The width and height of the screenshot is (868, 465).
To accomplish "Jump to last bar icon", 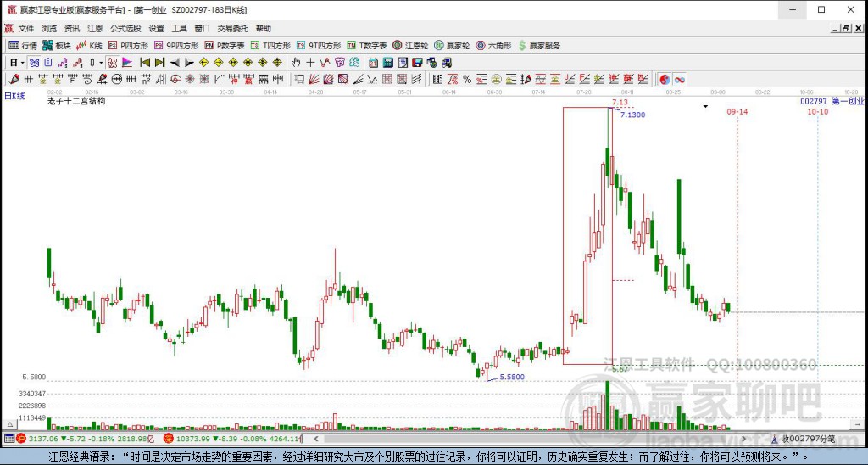I will 160,63.
